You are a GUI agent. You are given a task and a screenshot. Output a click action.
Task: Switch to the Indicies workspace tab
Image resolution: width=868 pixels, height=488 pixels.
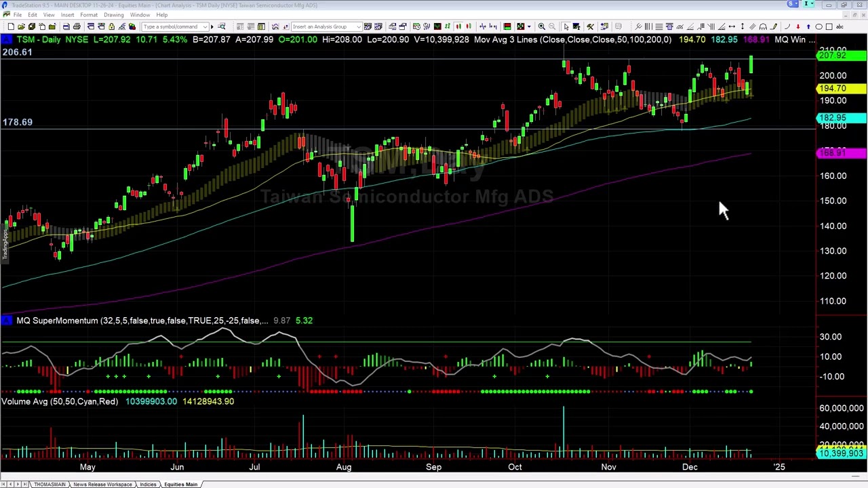point(148,484)
